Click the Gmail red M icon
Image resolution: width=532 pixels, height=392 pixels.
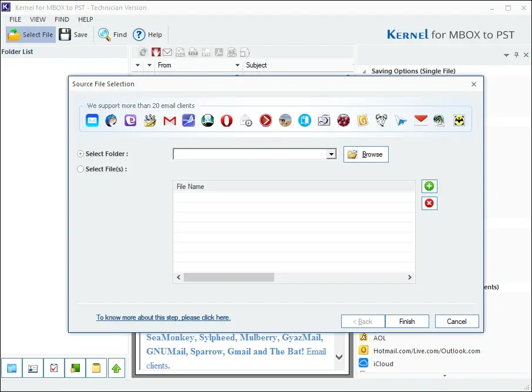(x=169, y=120)
